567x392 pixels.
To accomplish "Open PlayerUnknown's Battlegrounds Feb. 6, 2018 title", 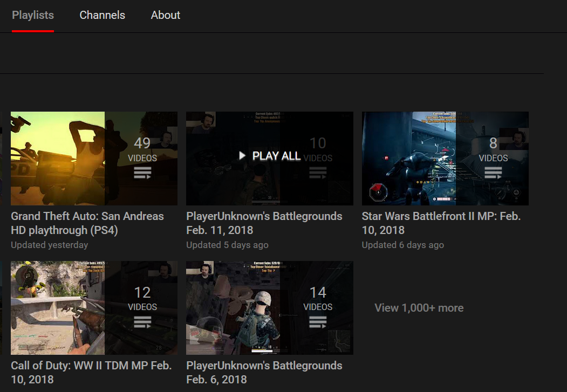I will pyautogui.click(x=264, y=372).
